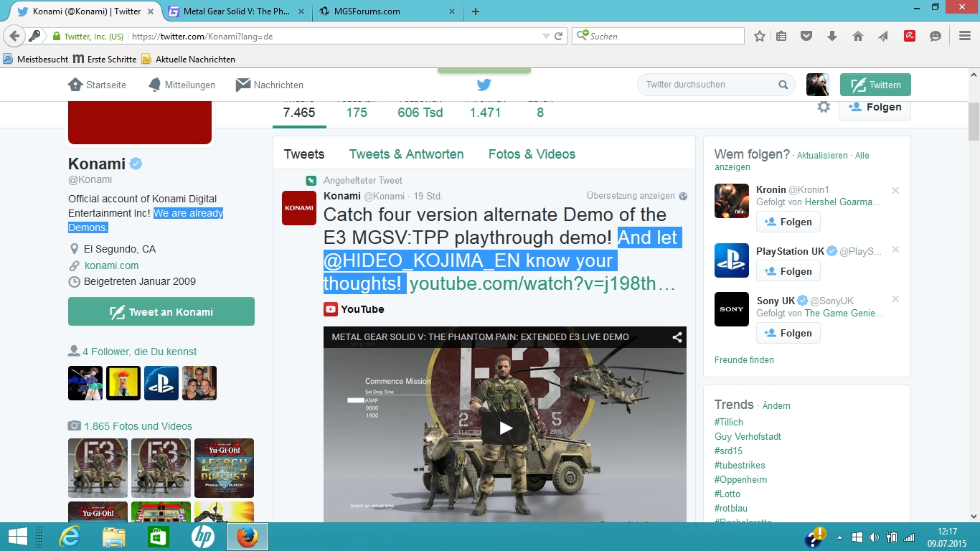The height and width of the screenshot is (551, 980).
Task: Click the Firefox back arrow button
Action: click(14, 36)
